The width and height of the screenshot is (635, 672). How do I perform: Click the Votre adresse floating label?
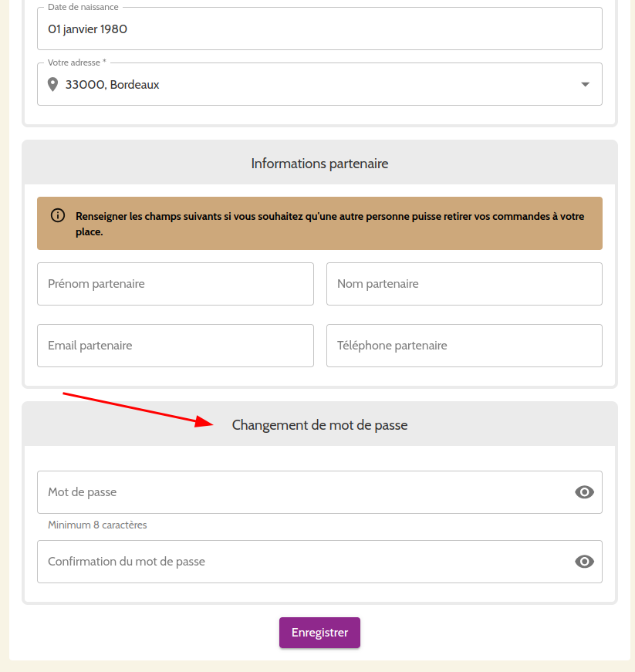pos(76,62)
